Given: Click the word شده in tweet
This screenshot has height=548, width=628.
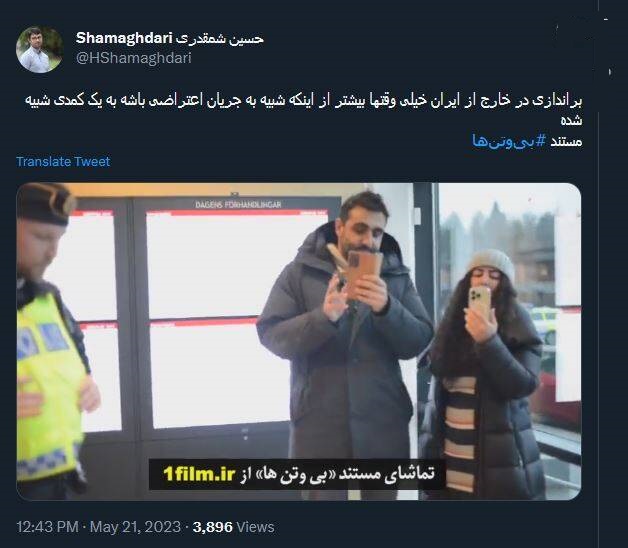Looking at the screenshot, I should pos(571,121).
